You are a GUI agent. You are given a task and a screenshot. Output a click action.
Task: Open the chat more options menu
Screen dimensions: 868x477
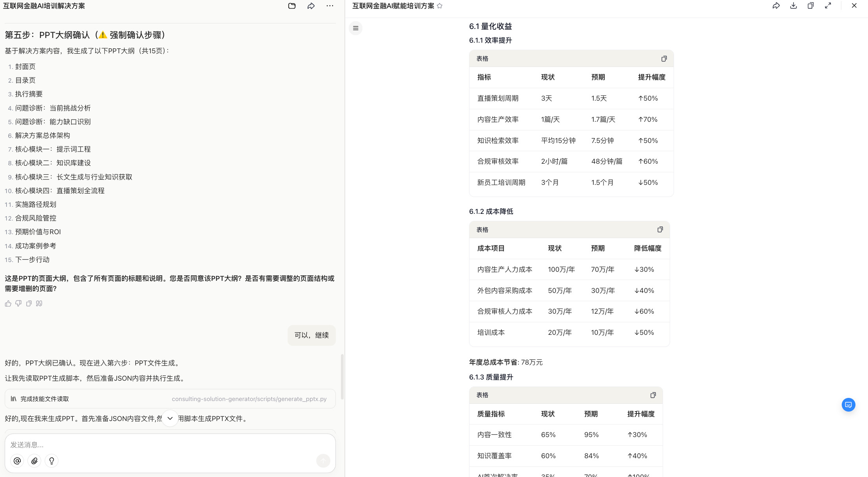[330, 6]
